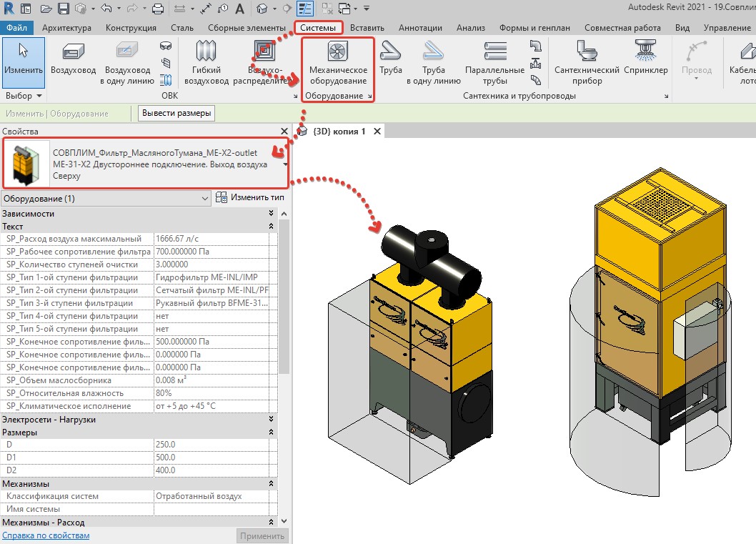Select the Сантехнический прибор fixture tool

[587, 63]
